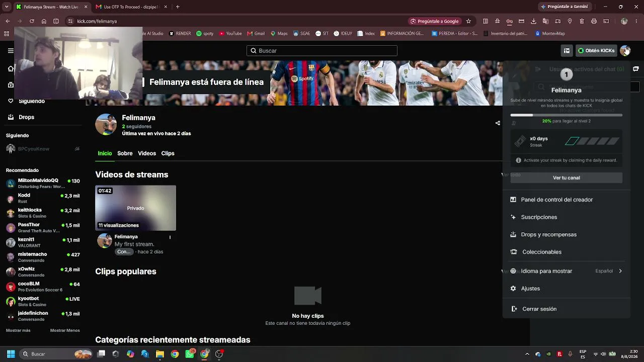Show hidden icons in the system tray
Viewport: 644px width, 362px height.
[527, 354]
